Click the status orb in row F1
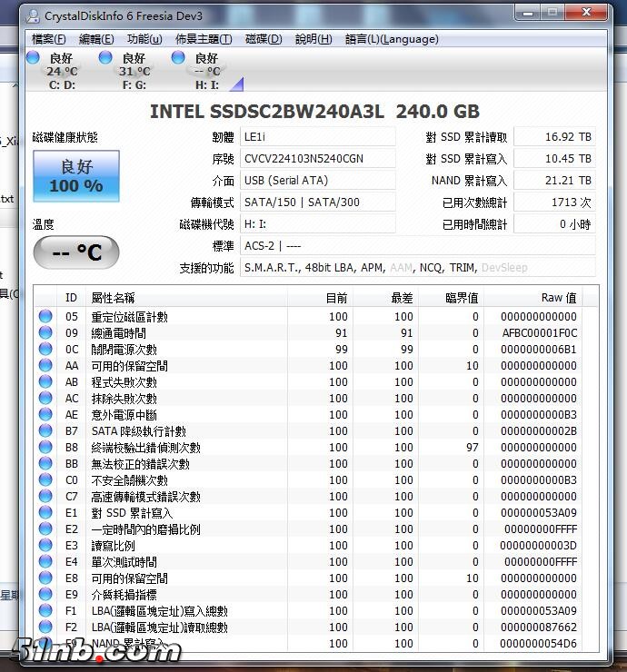This screenshot has height=672, width=627. click(x=45, y=610)
